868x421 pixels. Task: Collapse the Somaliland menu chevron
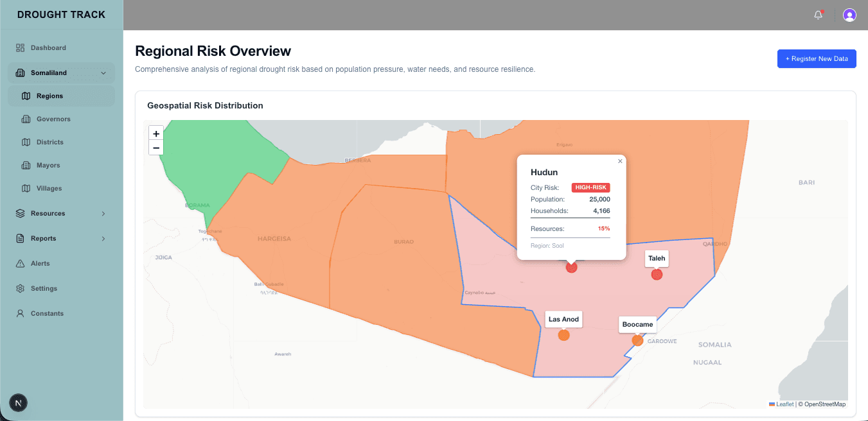coord(103,73)
